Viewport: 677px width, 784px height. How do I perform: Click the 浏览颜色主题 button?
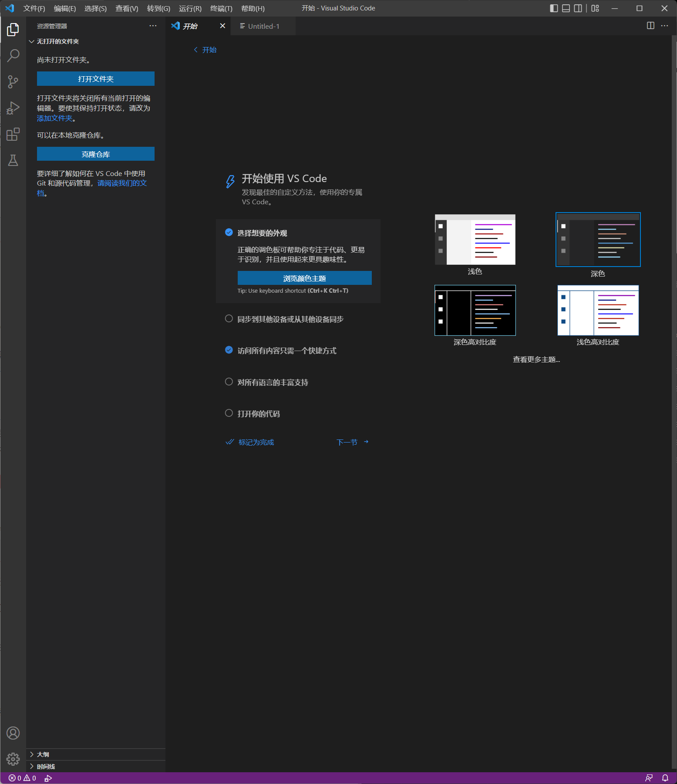305,278
